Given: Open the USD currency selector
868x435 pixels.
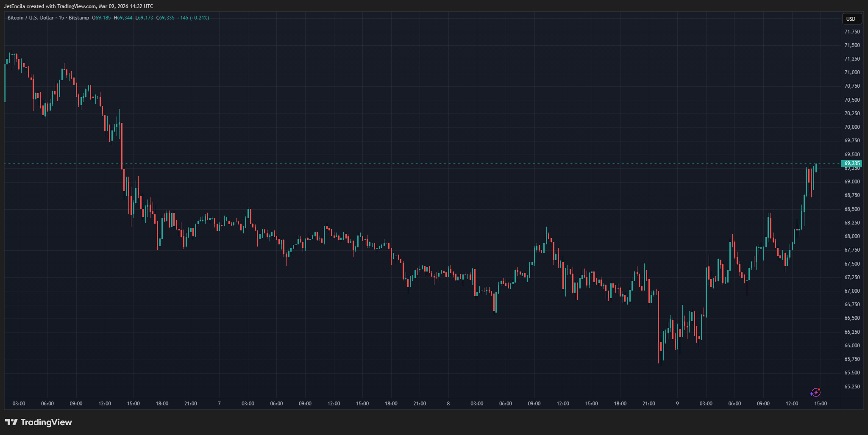Looking at the screenshot, I should [851, 19].
